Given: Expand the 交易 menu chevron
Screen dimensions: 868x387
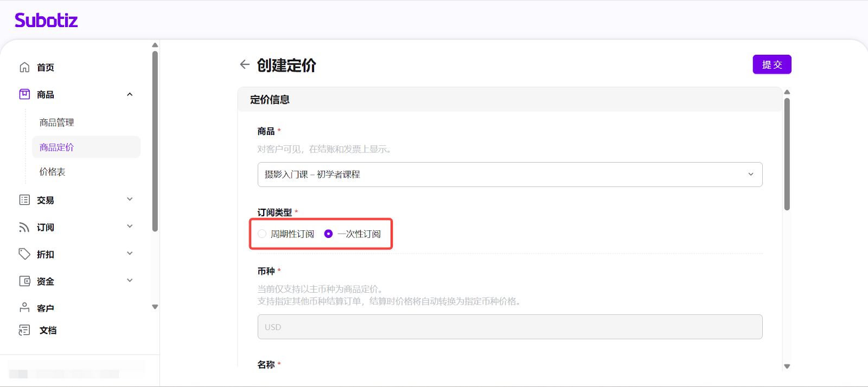Looking at the screenshot, I should (x=130, y=199).
